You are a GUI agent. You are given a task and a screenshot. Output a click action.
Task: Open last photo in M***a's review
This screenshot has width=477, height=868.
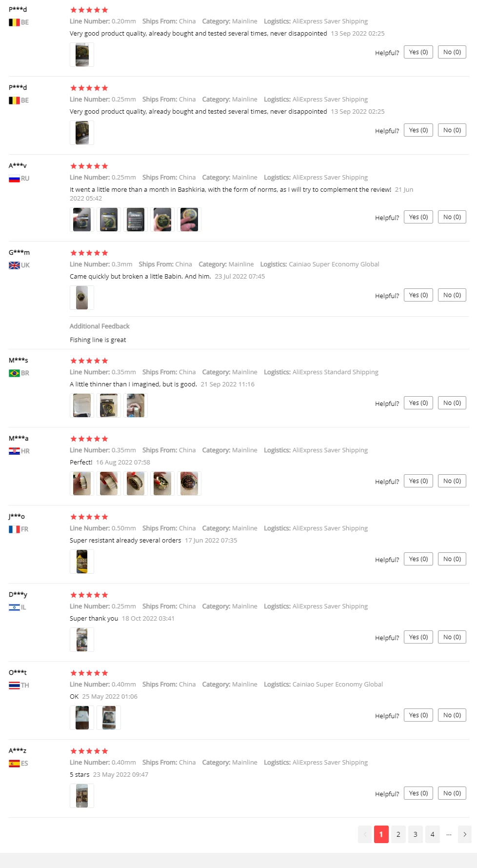coord(189,484)
